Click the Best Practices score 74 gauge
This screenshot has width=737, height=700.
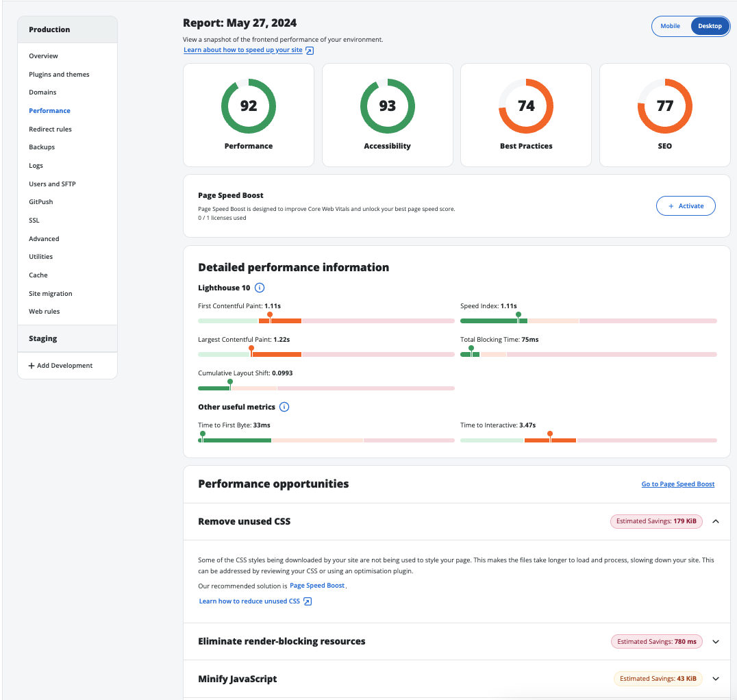[526, 106]
